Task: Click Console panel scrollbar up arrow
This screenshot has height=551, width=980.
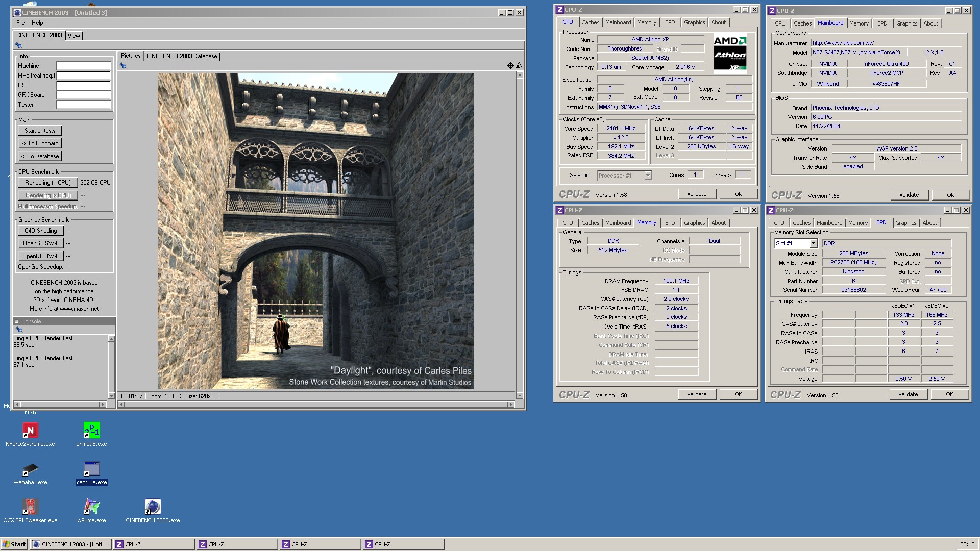Action: click(111, 339)
